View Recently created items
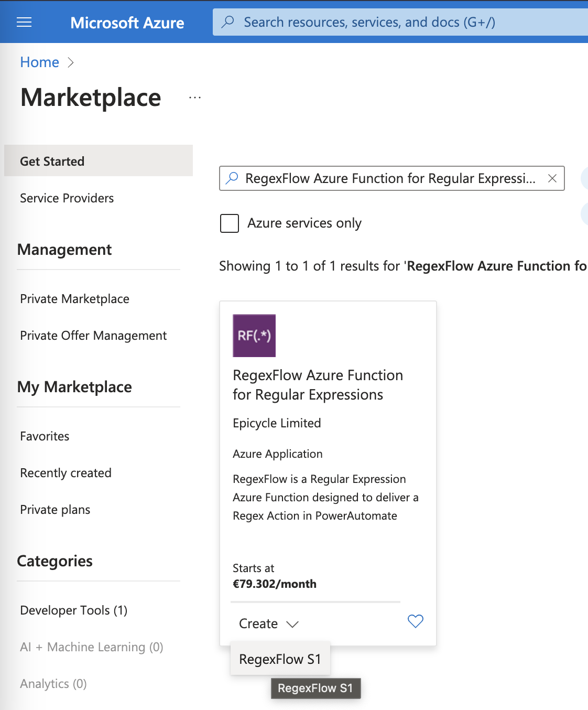Viewport: 588px width, 710px height. click(x=66, y=473)
